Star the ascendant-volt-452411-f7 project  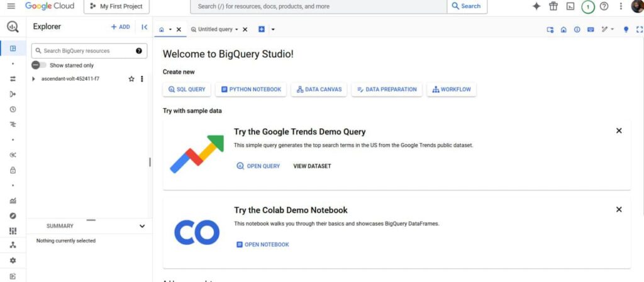click(131, 79)
